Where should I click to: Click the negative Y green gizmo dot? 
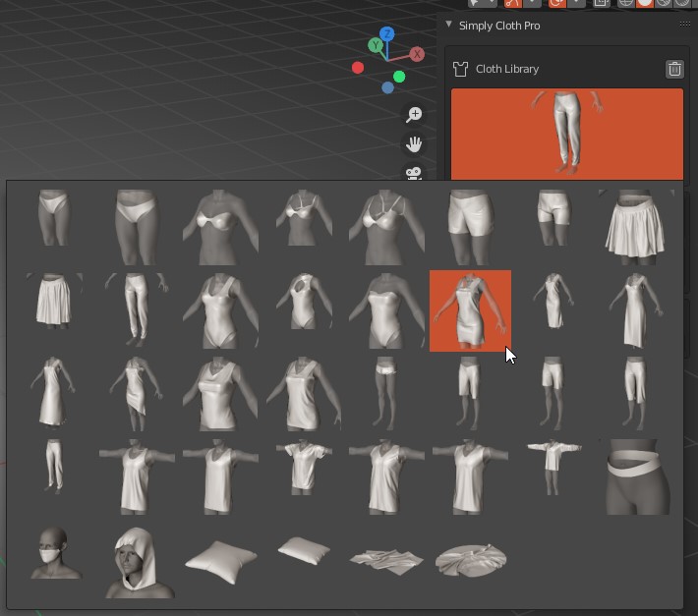tap(399, 77)
